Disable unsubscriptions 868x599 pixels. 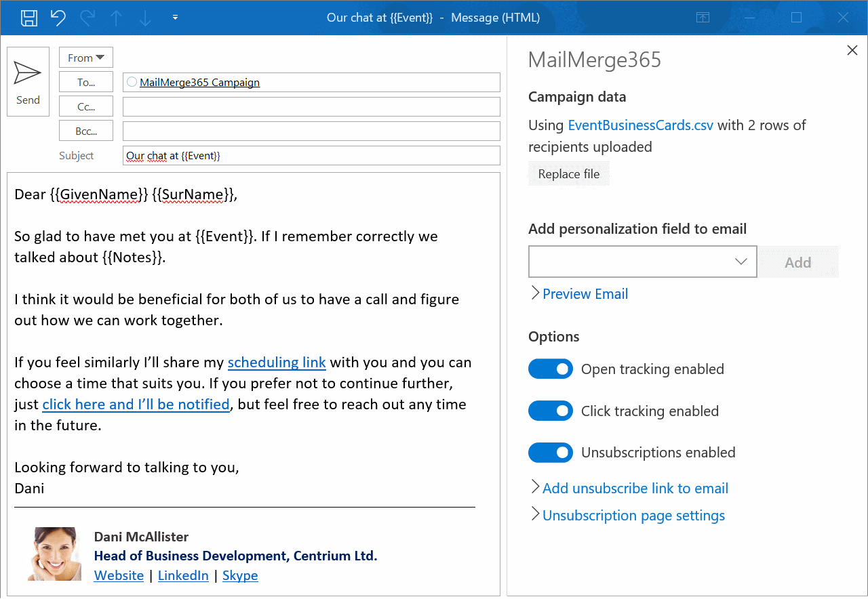point(551,453)
